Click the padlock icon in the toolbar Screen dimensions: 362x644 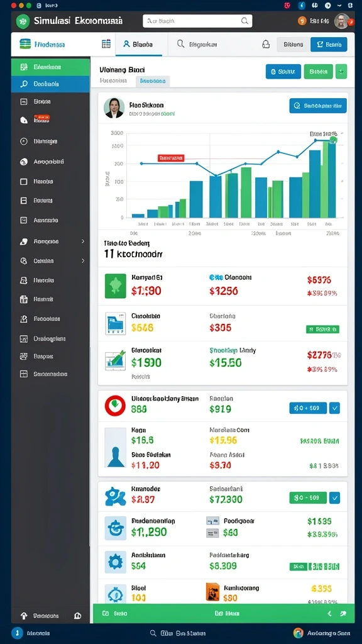[266, 45]
